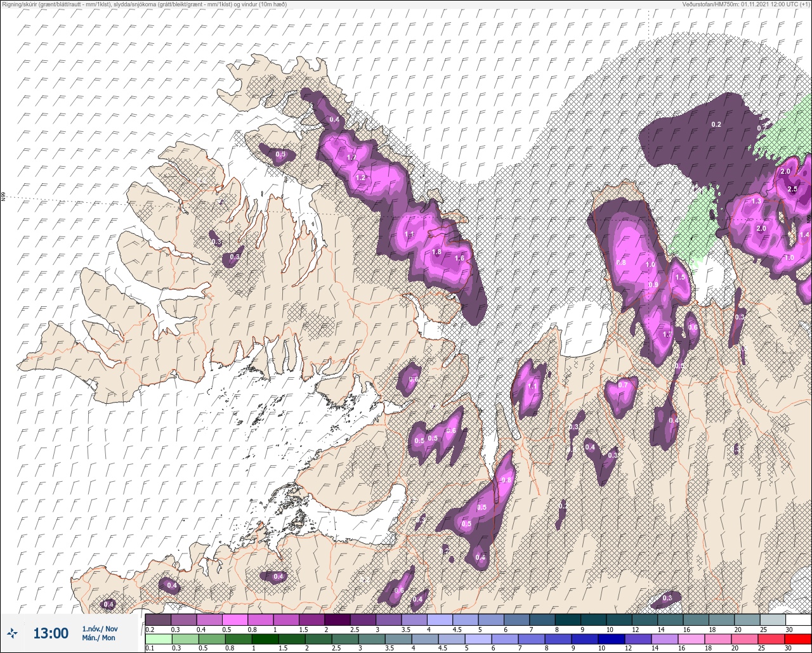Viewport: 812px width, 653px height.
Task: Click the 1.4 value at the map's right edge
Action: pyautogui.click(x=804, y=235)
